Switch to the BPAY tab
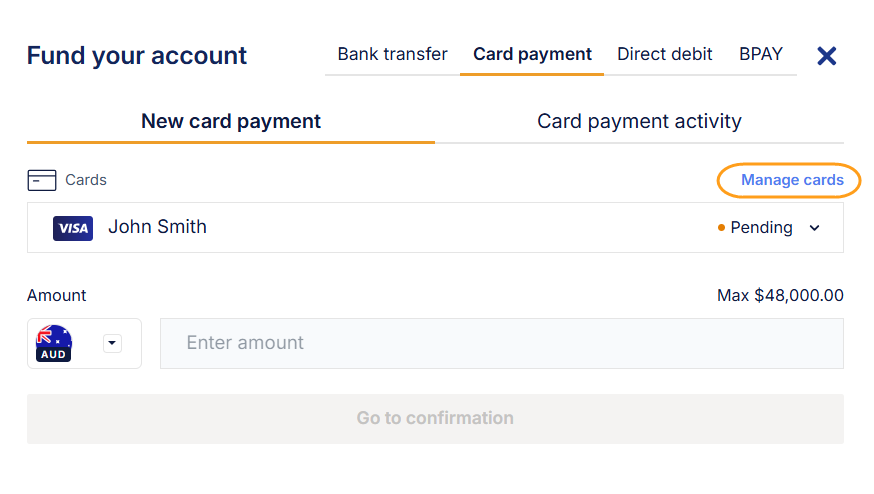Image resolution: width=874 pixels, height=494 pixels. [x=761, y=54]
